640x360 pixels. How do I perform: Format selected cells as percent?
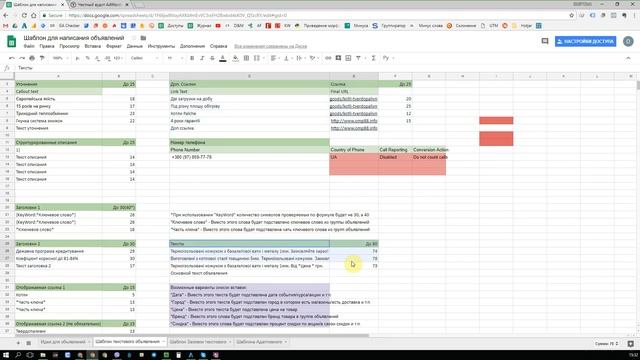pos(87,58)
